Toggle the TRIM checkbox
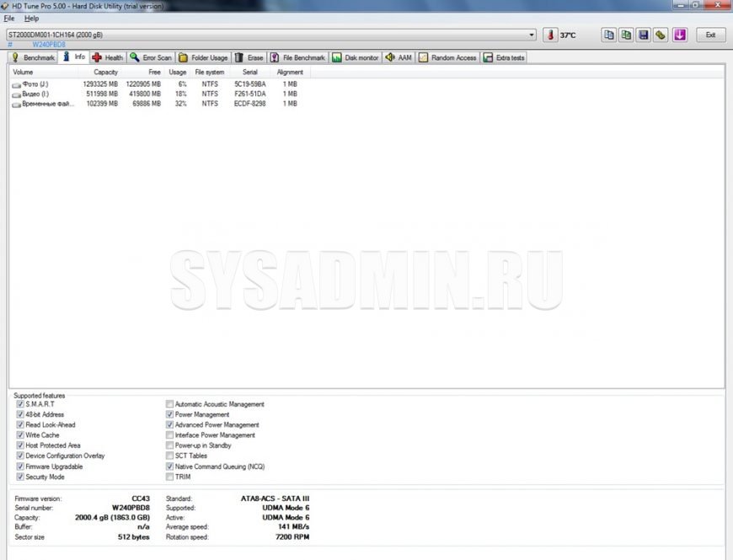 pyautogui.click(x=170, y=477)
